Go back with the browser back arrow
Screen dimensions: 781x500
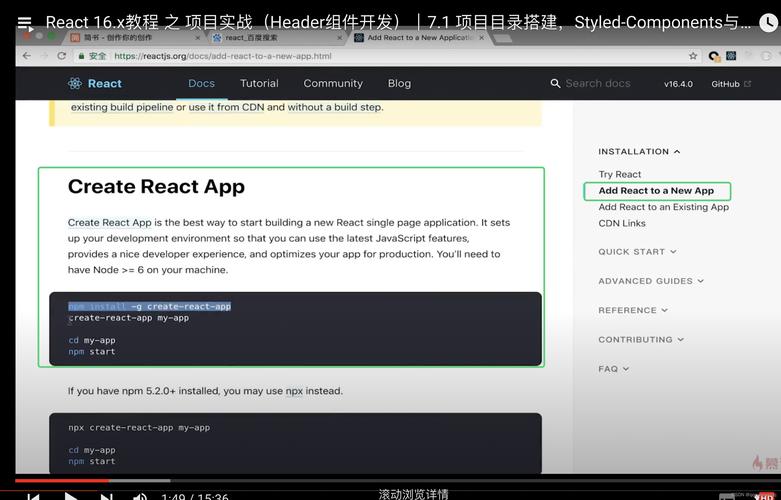26,56
